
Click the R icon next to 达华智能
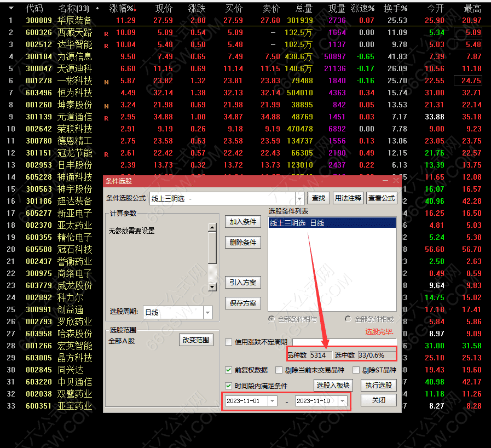coord(106,44)
